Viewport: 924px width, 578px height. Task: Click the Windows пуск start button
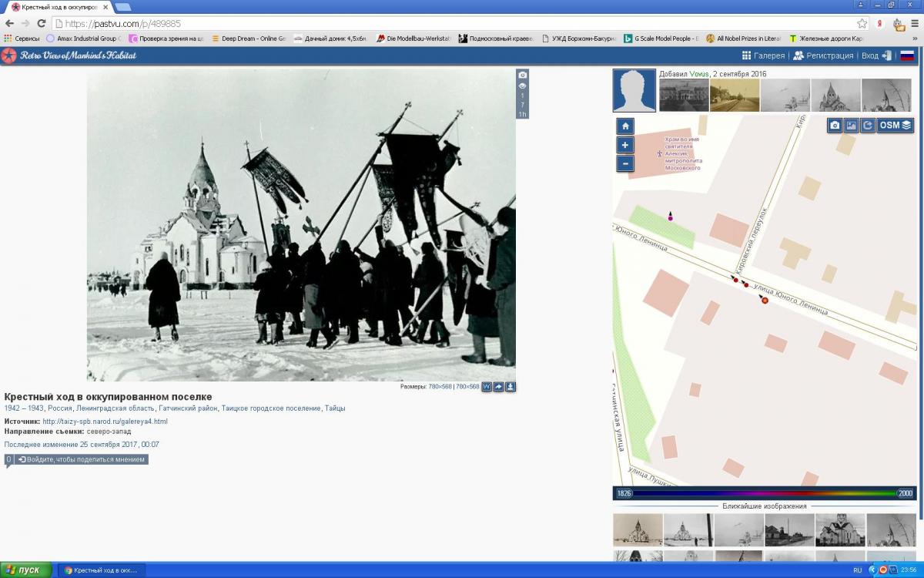pos(26,570)
